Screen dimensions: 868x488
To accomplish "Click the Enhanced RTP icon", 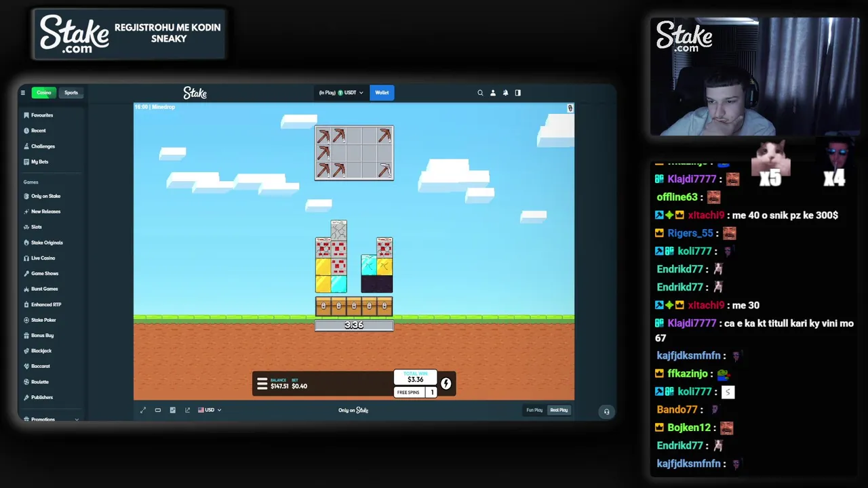I will tap(26, 305).
